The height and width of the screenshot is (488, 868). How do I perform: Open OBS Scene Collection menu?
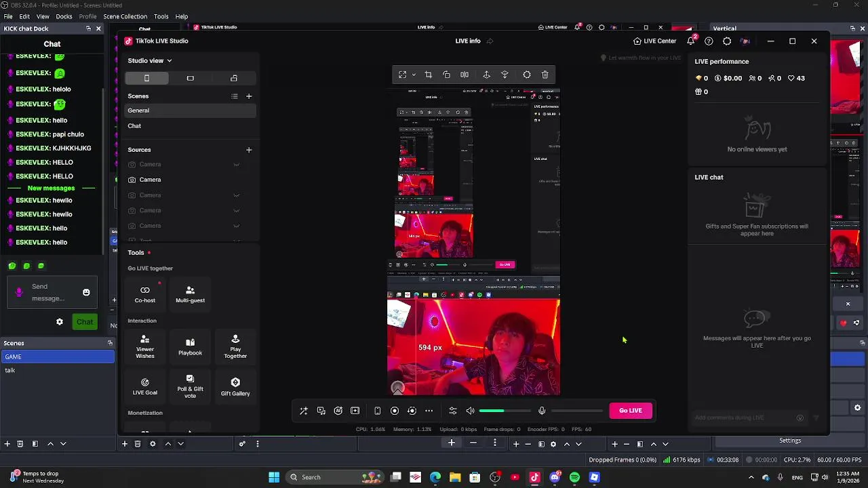tap(125, 16)
